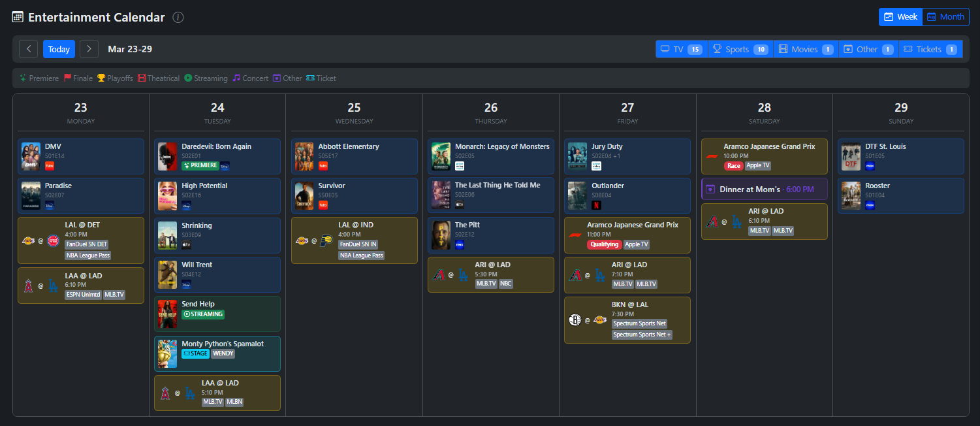980x426 pixels.
Task: Click the Netflix icon on the Outlander card
Action: (596, 205)
